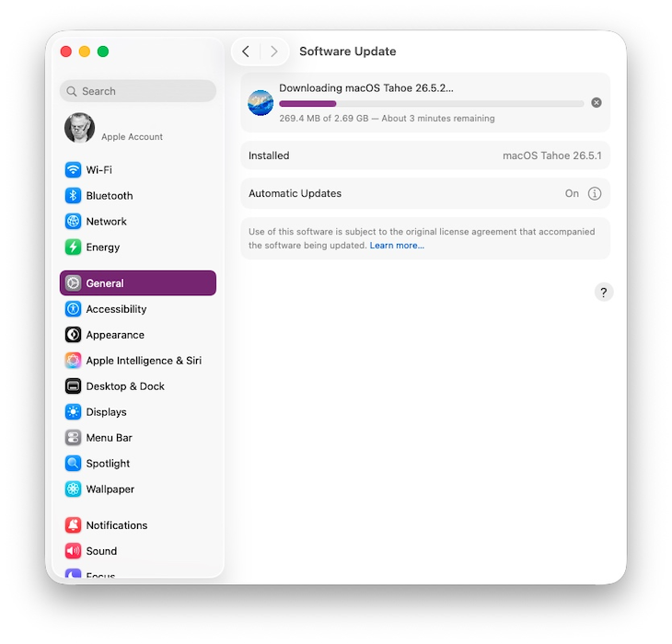Click the Apple Account profile picture

pos(79,128)
